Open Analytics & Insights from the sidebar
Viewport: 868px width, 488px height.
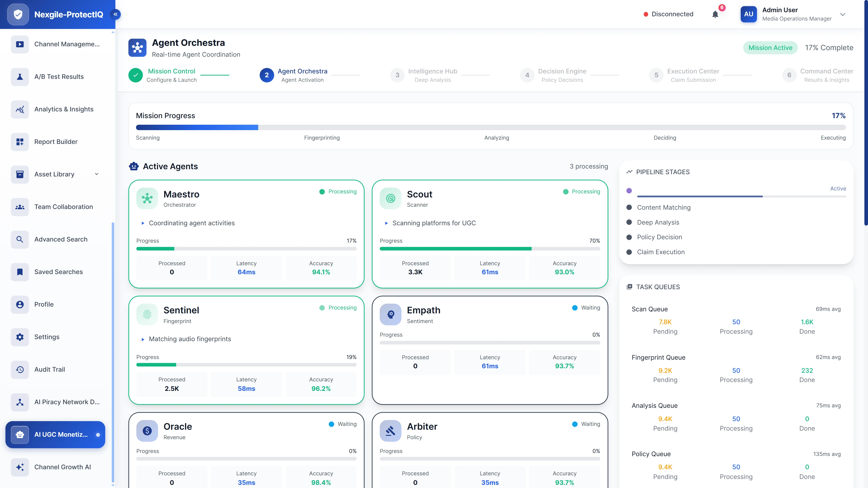coord(64,109)
